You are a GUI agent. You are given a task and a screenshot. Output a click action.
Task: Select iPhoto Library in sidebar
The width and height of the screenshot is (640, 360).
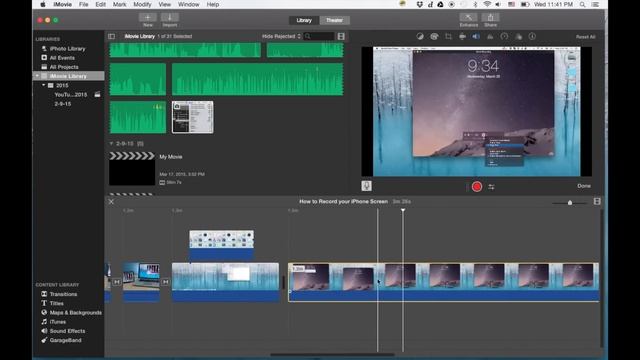coord(68,49)
